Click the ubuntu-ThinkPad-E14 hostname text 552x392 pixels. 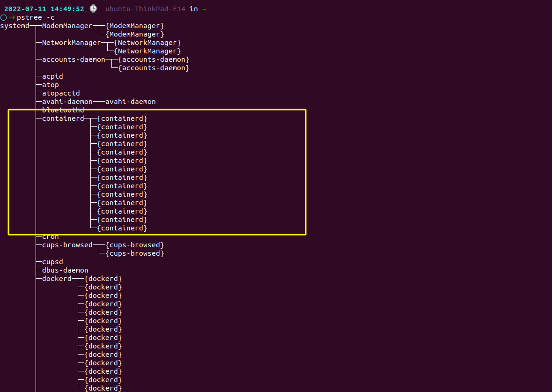tap(145, 9)
